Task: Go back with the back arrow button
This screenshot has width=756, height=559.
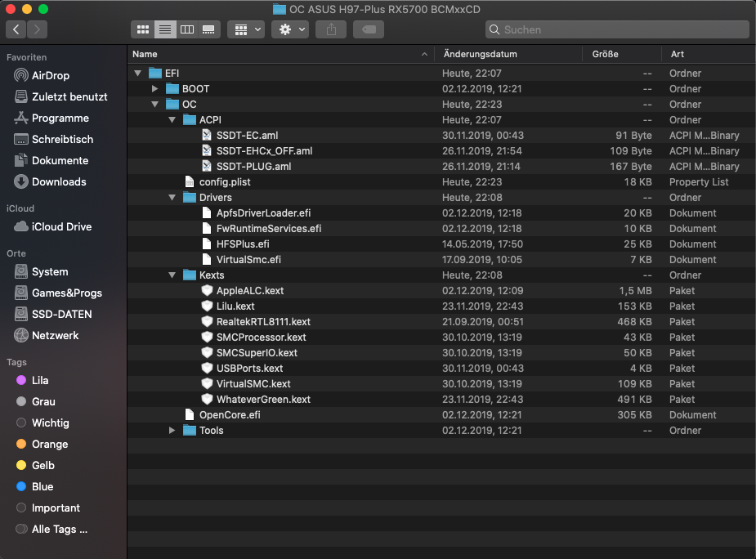Action: click(x=16, y=29)
